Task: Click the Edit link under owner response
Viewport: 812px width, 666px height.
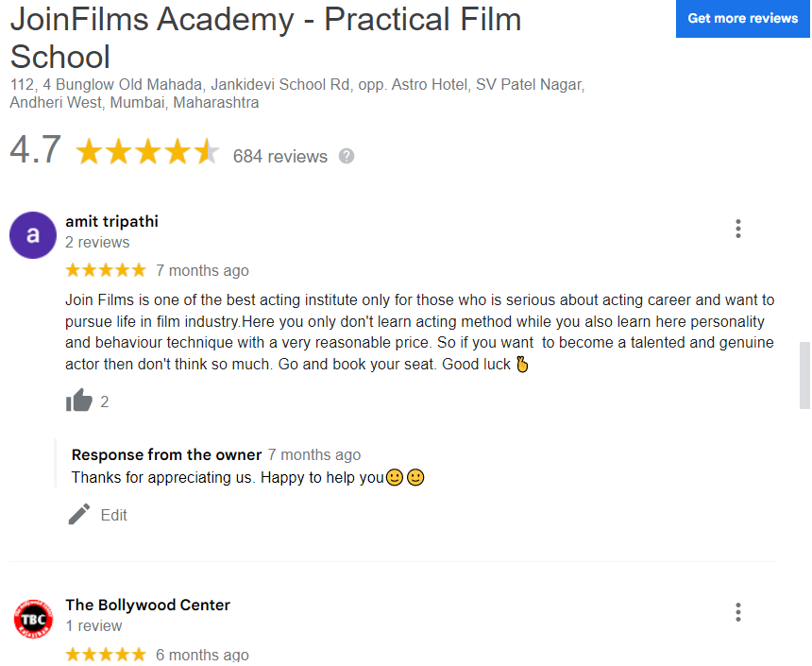Action: (x=113, y=516)
